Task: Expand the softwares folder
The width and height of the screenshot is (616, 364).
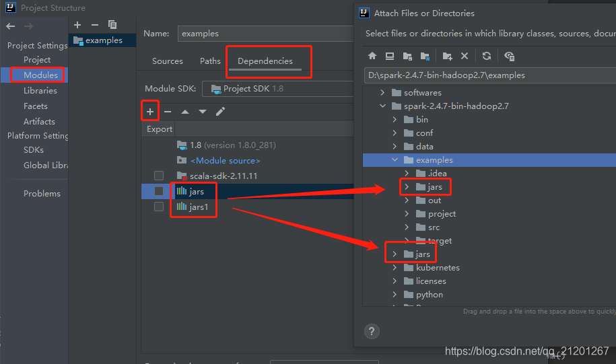Action: 382,93
